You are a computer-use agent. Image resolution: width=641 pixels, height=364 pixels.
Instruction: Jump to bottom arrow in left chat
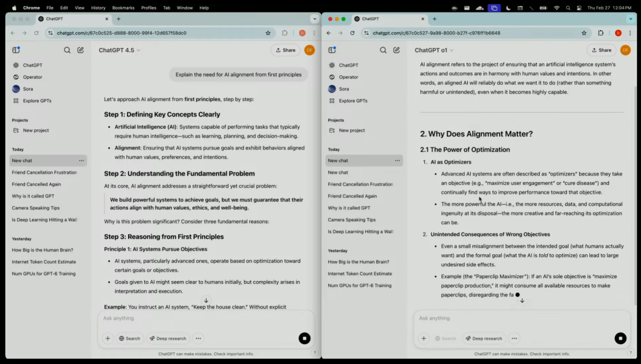point(206,300)
